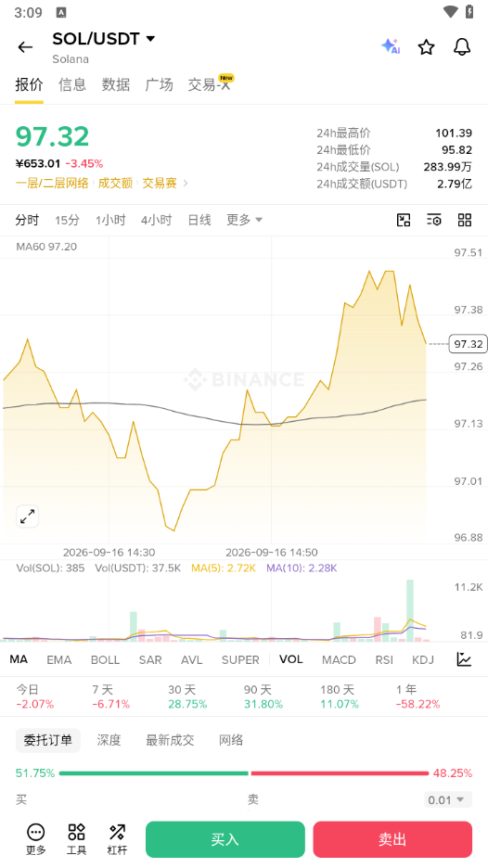488x868 pixels.
Task: Select the 深度 tab
Action: [x=109, y=740]
